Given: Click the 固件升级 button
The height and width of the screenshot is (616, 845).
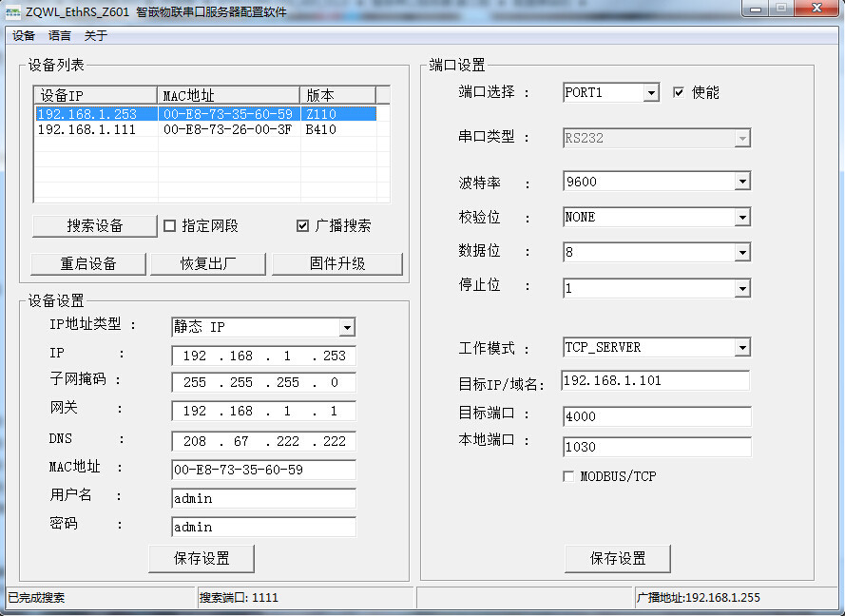Looking at the screenshot, I should [x=337, y=263].
